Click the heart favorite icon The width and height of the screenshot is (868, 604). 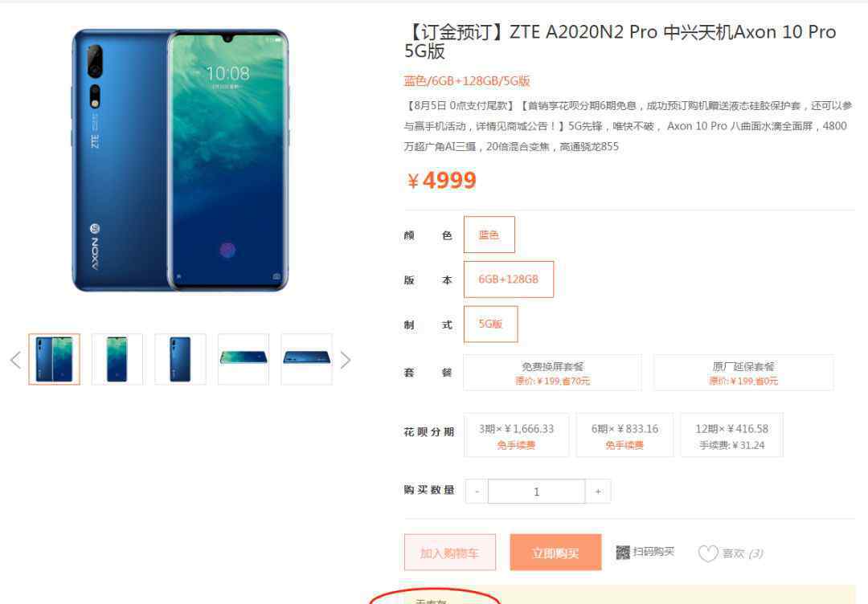[x=708, y=553]
